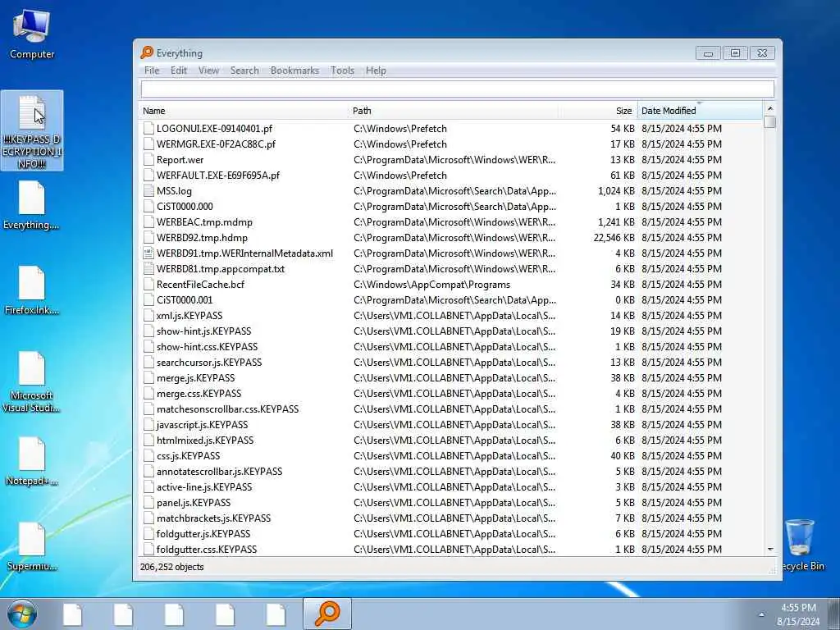Sort results by the Name column header
Viewport: 840px width, 630px height.
244,111
